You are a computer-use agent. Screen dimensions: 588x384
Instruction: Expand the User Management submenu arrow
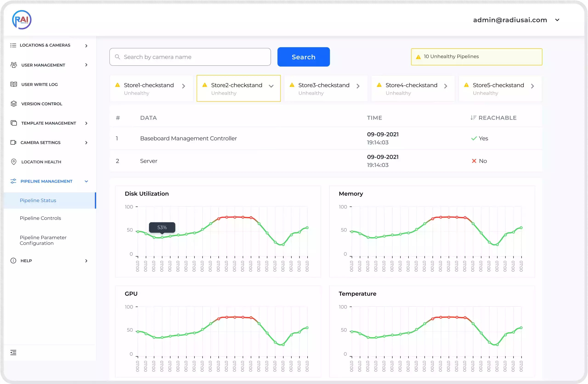pyautogui.click(x=86, y=65)
